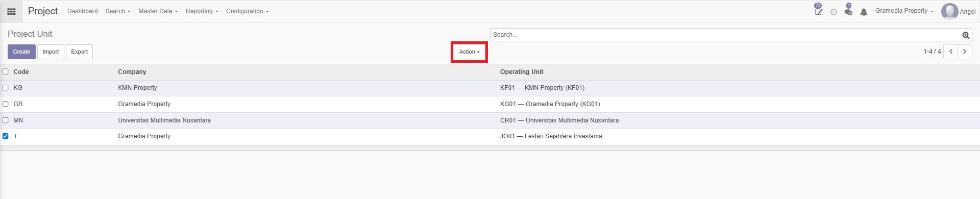This screenshot has width=980, height=199.
Task: Go to the next page arrow
Action: click(x=965, y=52)
